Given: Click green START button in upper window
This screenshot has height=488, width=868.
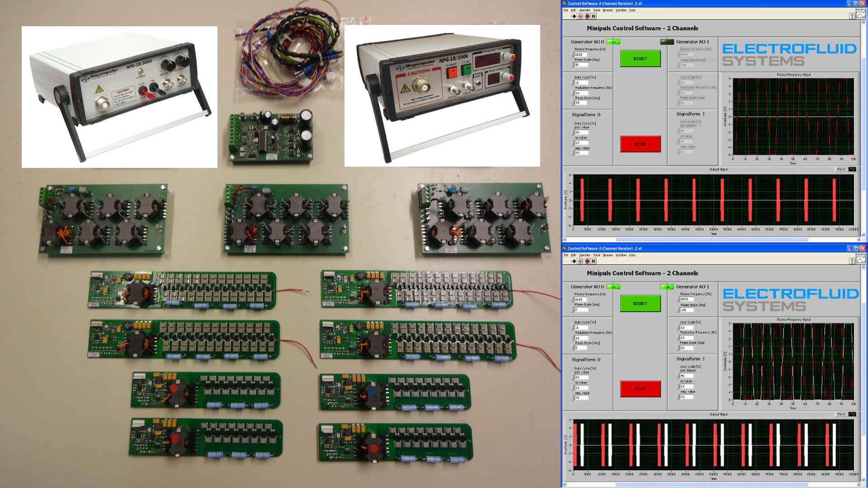Looking at the screenshot, I should pos(640,59).
